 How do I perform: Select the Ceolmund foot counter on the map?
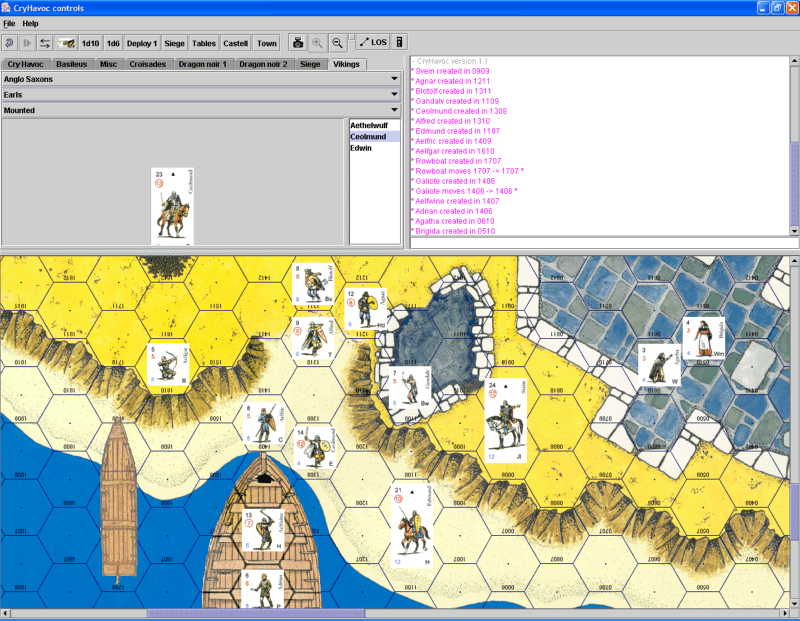coord(315,448)
